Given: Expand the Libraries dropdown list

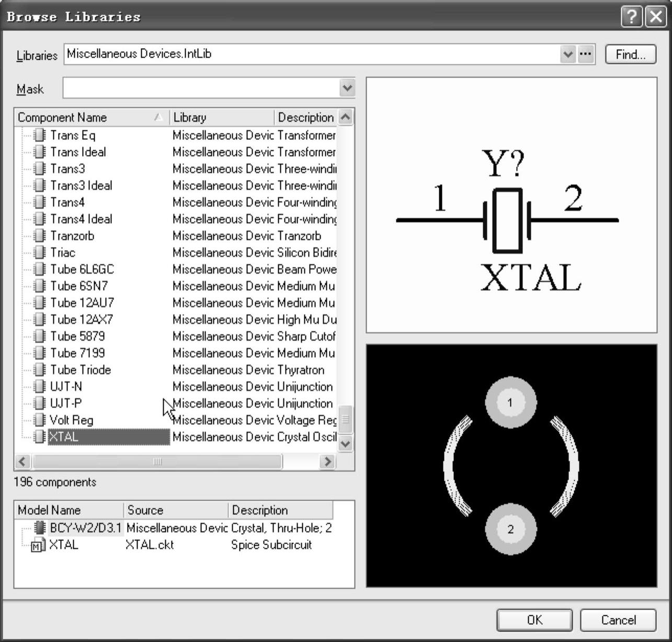Looking at the screenshot, I should tap(568, 54).
